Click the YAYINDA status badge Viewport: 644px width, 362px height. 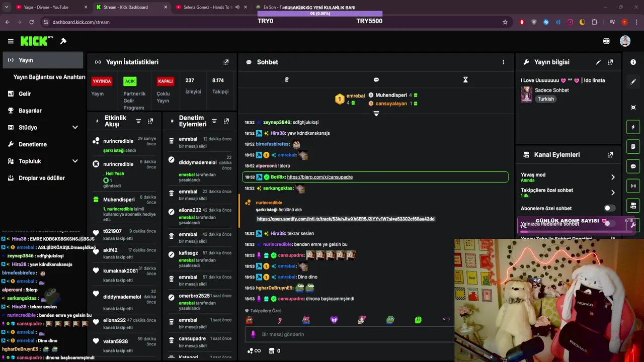tap(102, 81)
